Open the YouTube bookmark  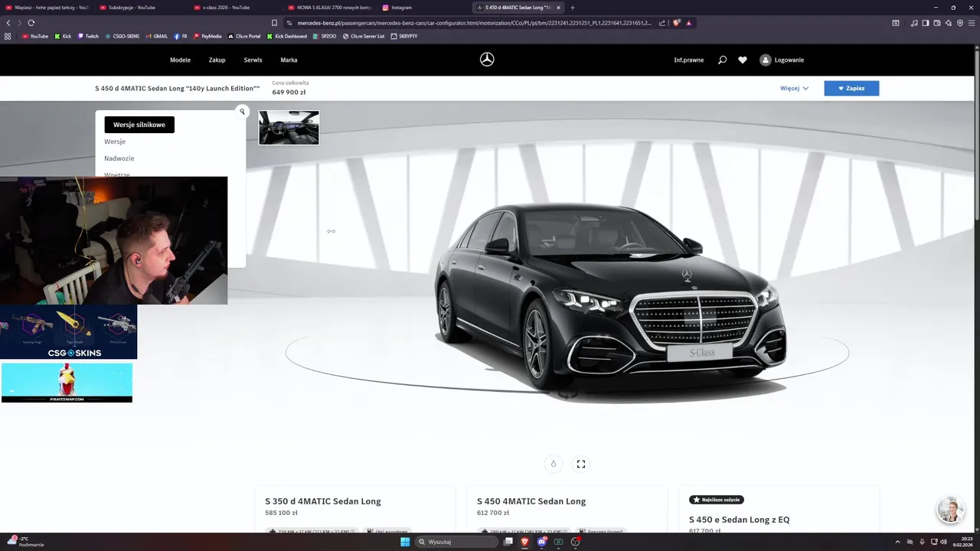point(35,36)
